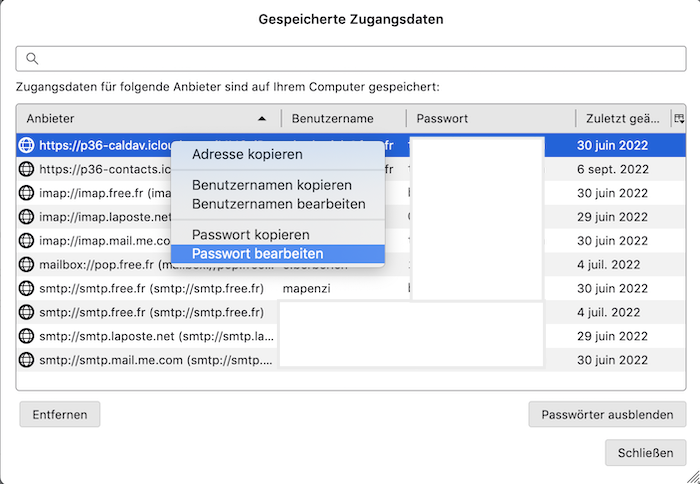Click the magnifier icon in search field
Viewport: 700px width, 484px height.
(32, 58)
